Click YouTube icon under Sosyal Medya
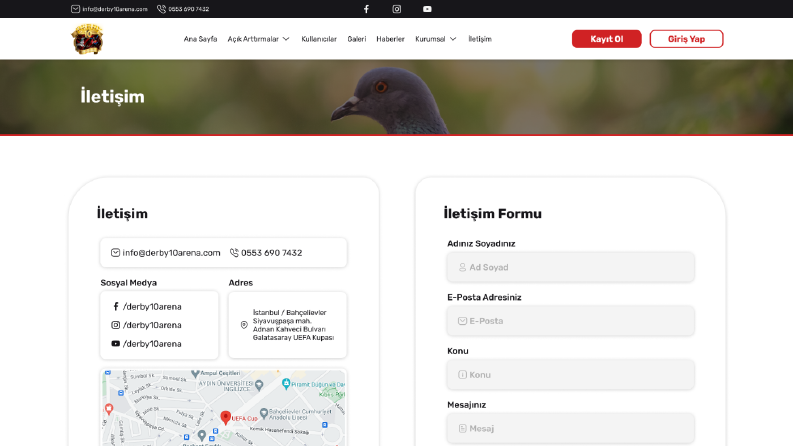Image resolution: width=793 pixels, height=446 pixels. pyautogui.click(x=116, y=343)
